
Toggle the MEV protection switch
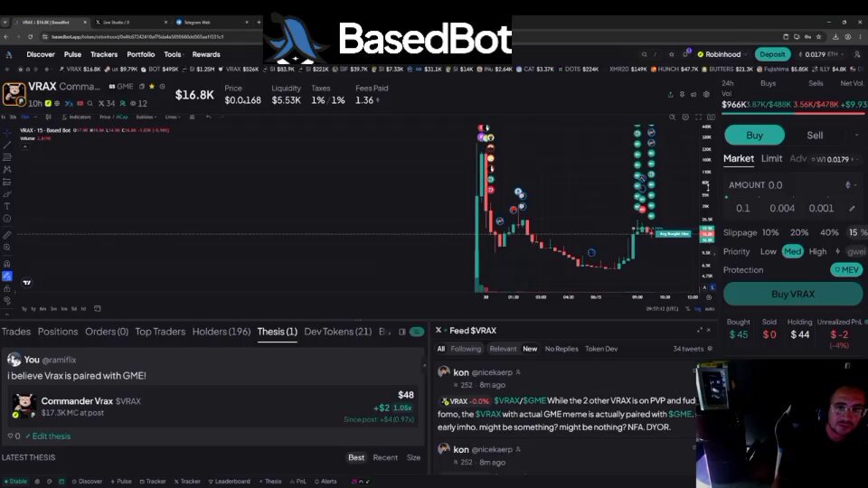click(x=846, y=270)
